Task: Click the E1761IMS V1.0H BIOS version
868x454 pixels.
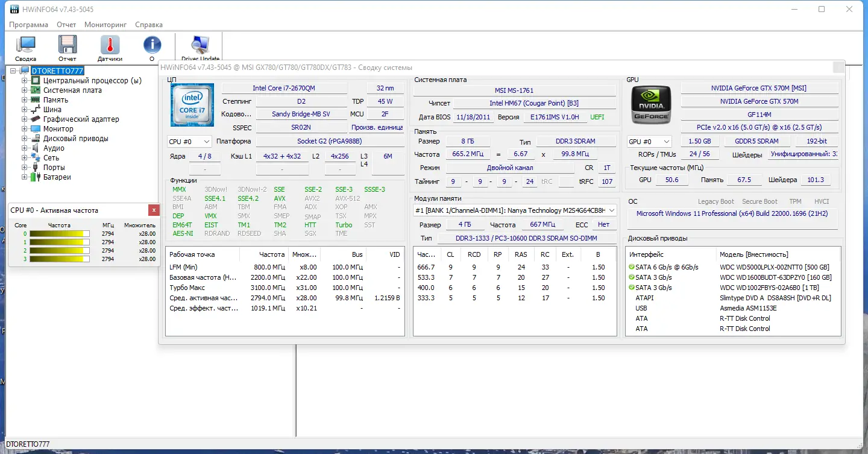Action: (555, 117)
